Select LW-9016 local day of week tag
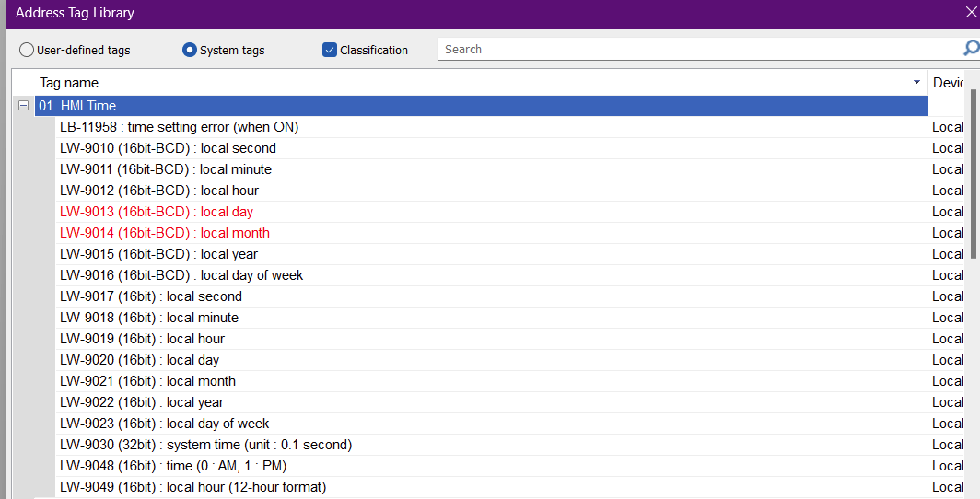Image resolution: width=980 pixels, height=499 pixels. pyautogui.click(x=181, y=275)
